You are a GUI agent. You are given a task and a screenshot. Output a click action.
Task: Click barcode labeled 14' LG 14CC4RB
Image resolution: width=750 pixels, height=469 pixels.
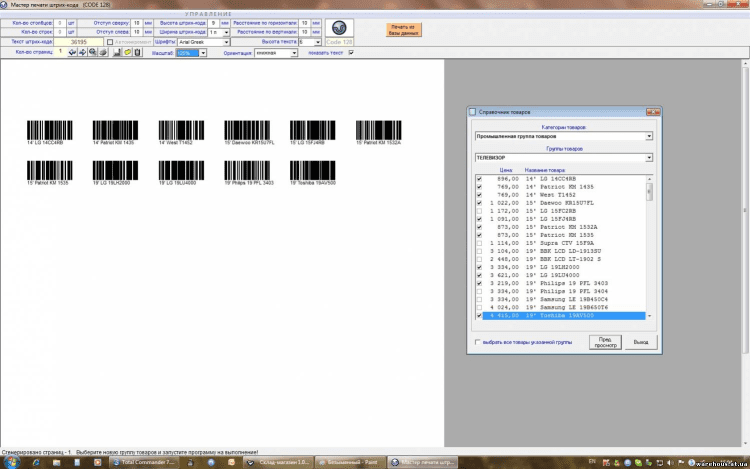(x=49, y=130)
